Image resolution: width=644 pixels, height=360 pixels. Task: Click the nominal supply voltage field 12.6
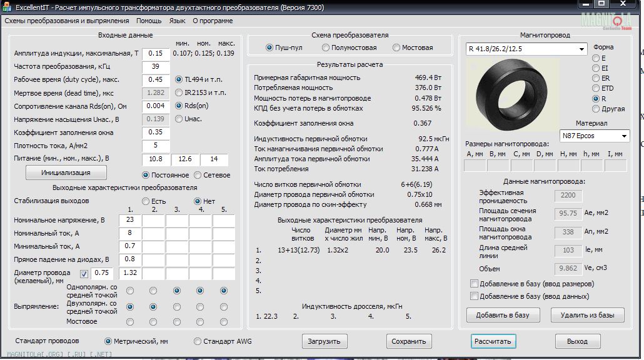(x=185, y=159)
